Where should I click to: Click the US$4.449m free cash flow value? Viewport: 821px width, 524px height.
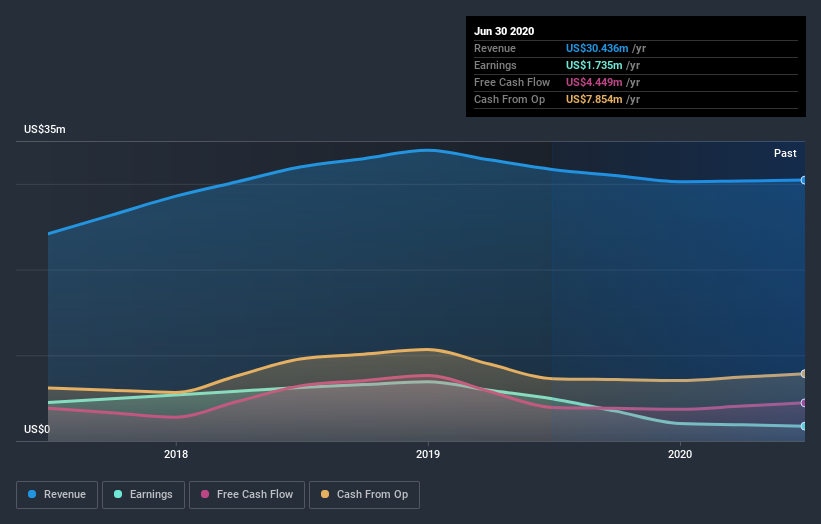pyautogui.click(x=594, y=82)
